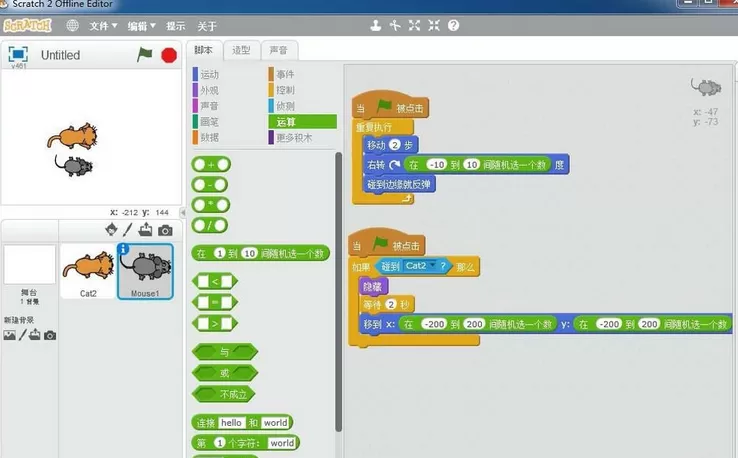Click the subtraction operator block in palette
The height and width of the screenshot is (458, 738).
click(x=210, y=185)
